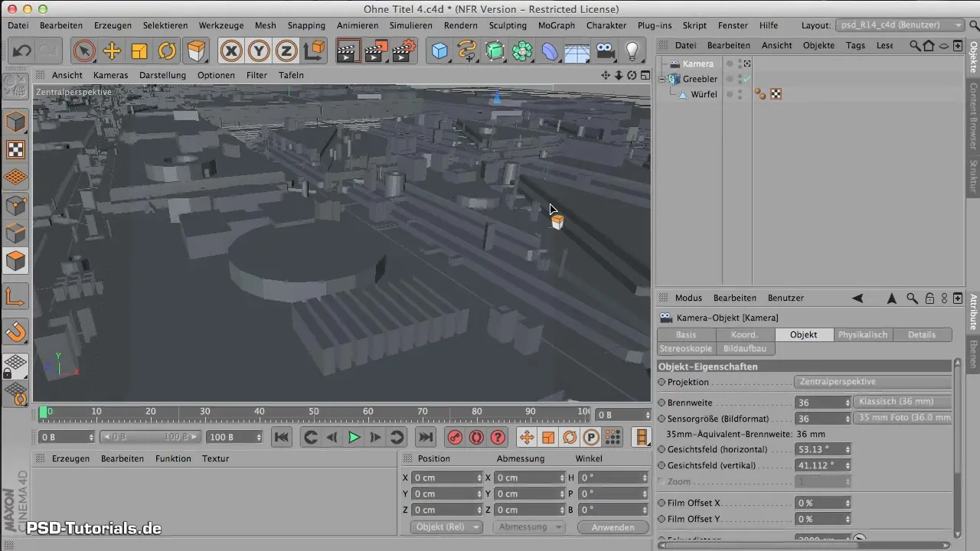This screenshot has height=551, width=980.
Task: Activate the Rotate tool
Action: (167, 51)
